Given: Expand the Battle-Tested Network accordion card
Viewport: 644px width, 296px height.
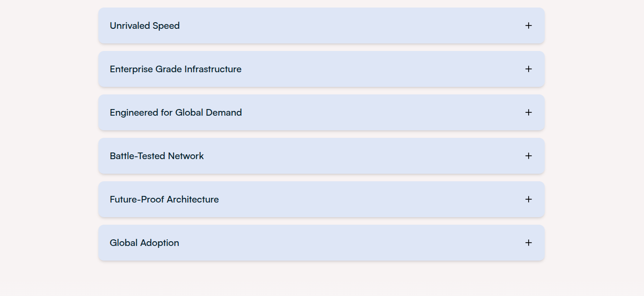Looking at the screenshot, I should pyautogui.click(x=322, y=156).
